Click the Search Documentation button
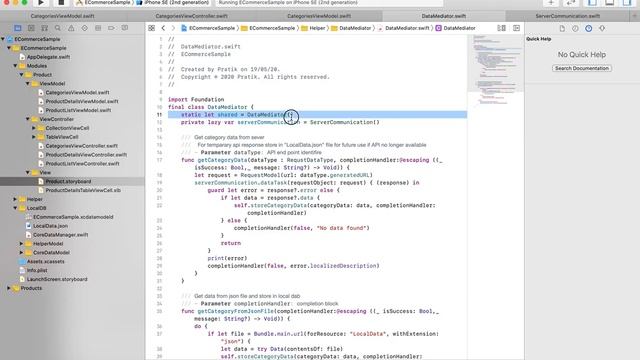 [x=582, y=68]
